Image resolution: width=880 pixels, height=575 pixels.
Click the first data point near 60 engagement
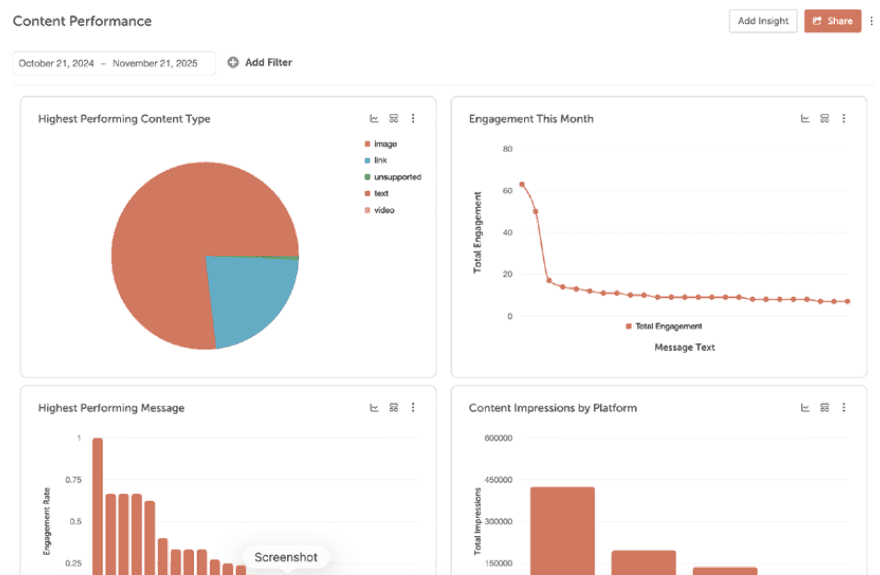522,185
